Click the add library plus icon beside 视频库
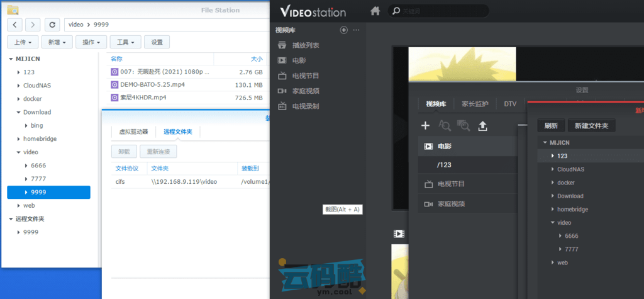The width and height of the screenshot is (644, 299). 343,30
